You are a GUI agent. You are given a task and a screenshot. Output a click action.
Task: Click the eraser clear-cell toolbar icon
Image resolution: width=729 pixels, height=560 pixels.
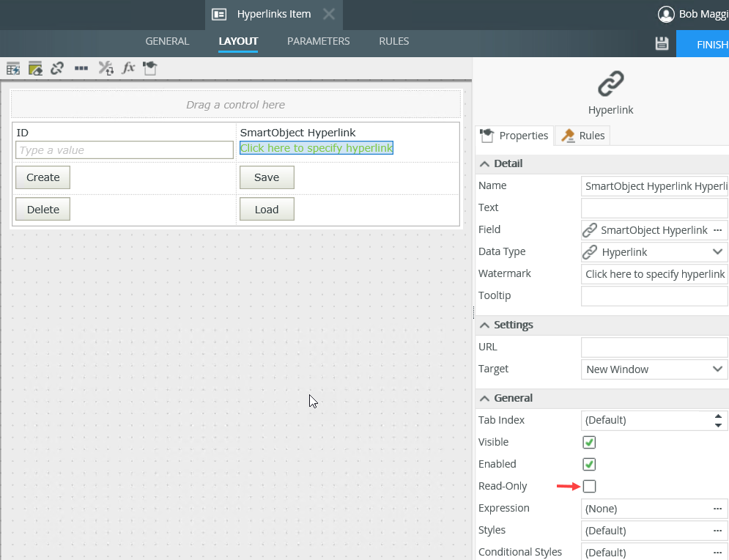tap(35, 68)
